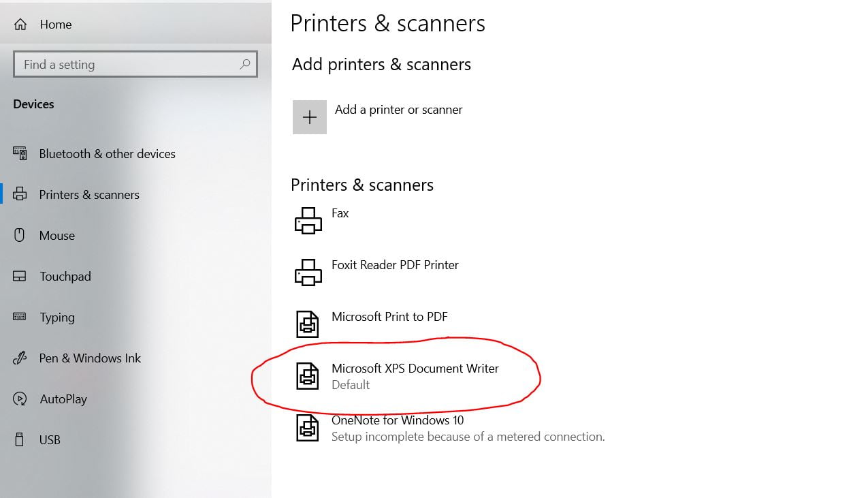This screenshot has width=868, height=498.
Task: Click the plus icon to add printer
Action: pos(310,117)
